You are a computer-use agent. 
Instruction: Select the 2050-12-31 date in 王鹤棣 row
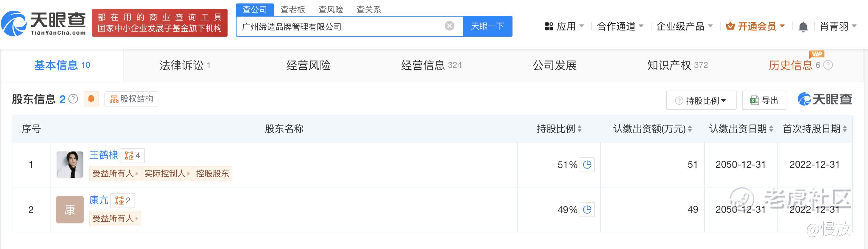tap(741, 165)
